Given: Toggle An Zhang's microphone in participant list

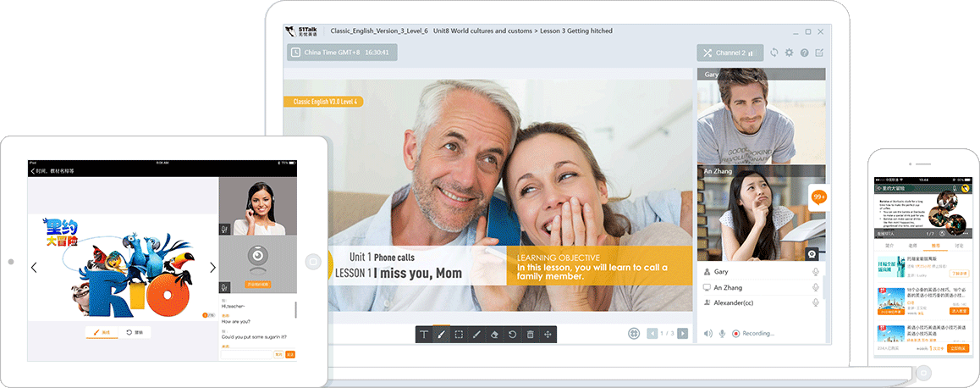Looking at the screenshot, I should pos(816,287).
